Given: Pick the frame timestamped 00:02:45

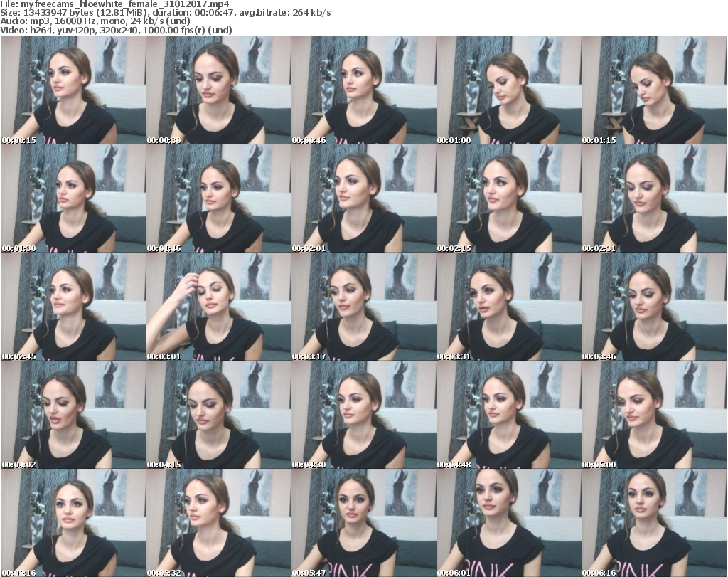Looking at the screenshot, I should coord(73,307).
